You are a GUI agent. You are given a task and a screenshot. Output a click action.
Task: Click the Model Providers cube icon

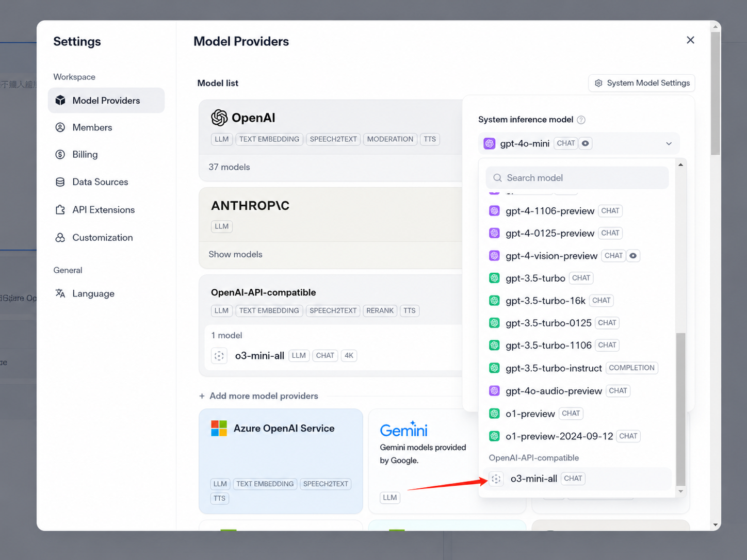(60, 101)
